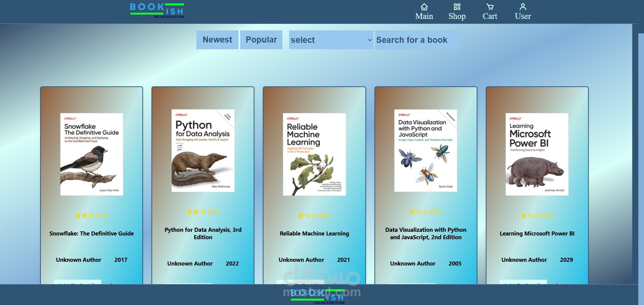Screen dimensions: 644x305
Task: Sort books by Popular
Action: (x=261, y=40)
